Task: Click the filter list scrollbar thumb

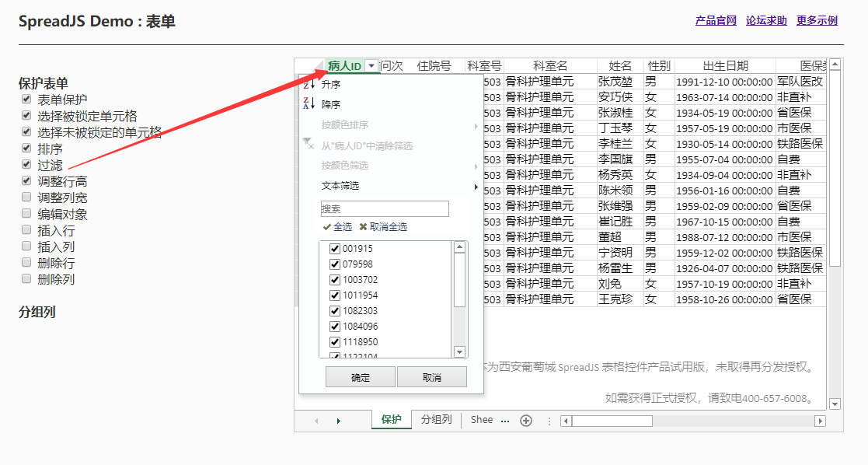Action: tap(459, 281)
